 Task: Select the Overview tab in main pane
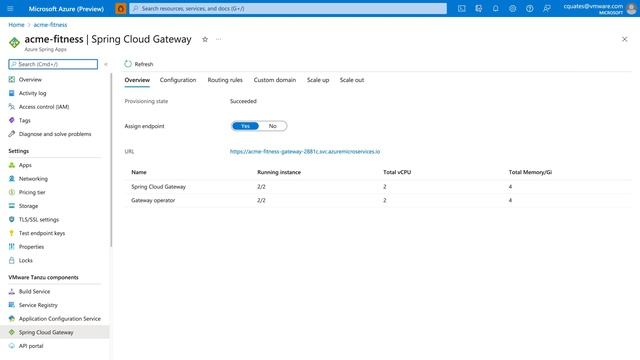[137, 80]
